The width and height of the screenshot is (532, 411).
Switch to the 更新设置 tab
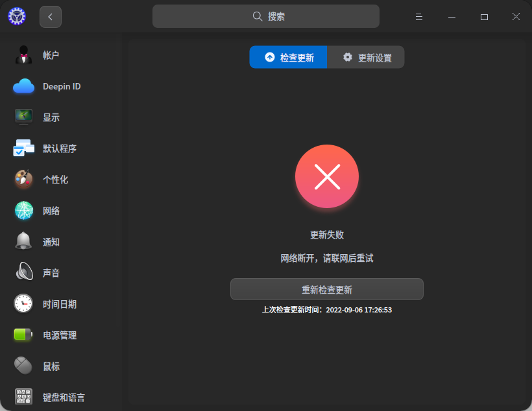pos(365,57)
